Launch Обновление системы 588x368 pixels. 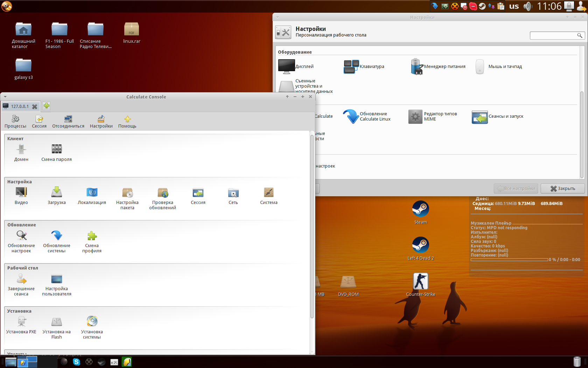(x=57, y=241)
